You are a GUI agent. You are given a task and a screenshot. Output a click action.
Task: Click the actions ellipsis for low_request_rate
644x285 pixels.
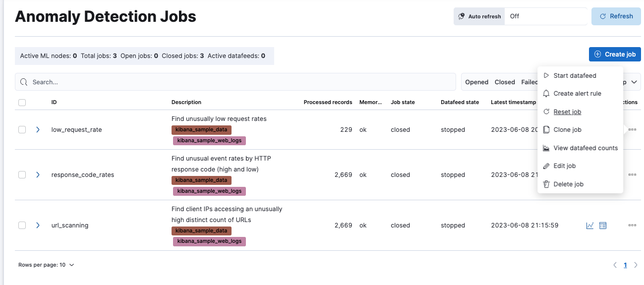(632, 130)
